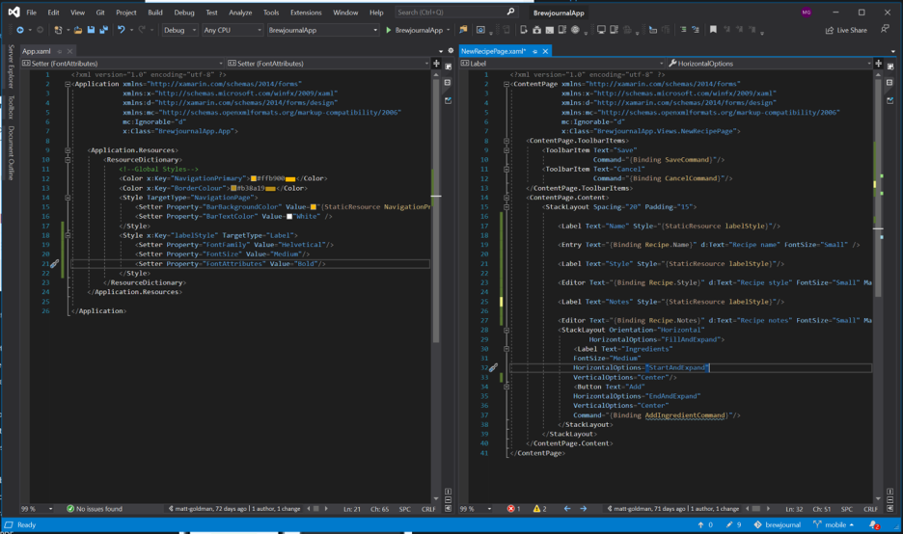Click the NavigationPrimary color swatch on line 12

tap(254, 178)
